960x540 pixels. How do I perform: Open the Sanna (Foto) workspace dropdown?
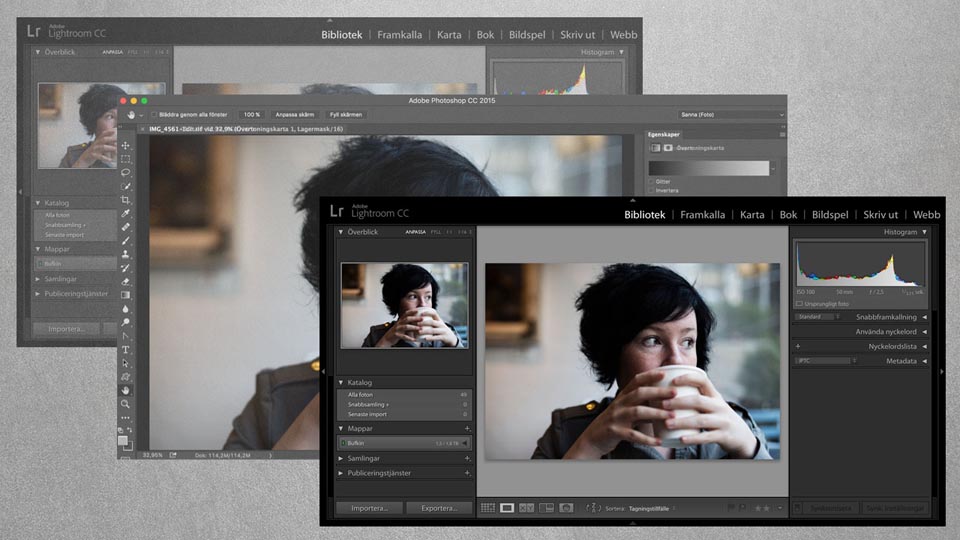tap(730, 115)
